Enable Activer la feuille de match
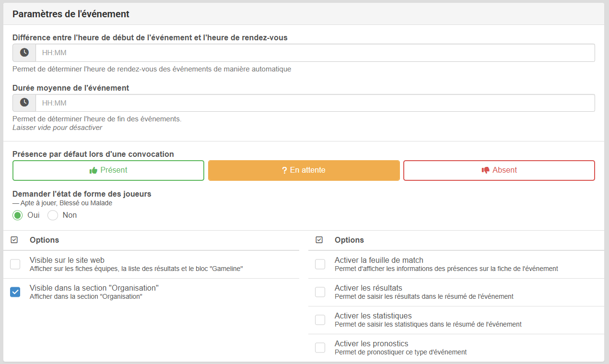 point(320,264)
